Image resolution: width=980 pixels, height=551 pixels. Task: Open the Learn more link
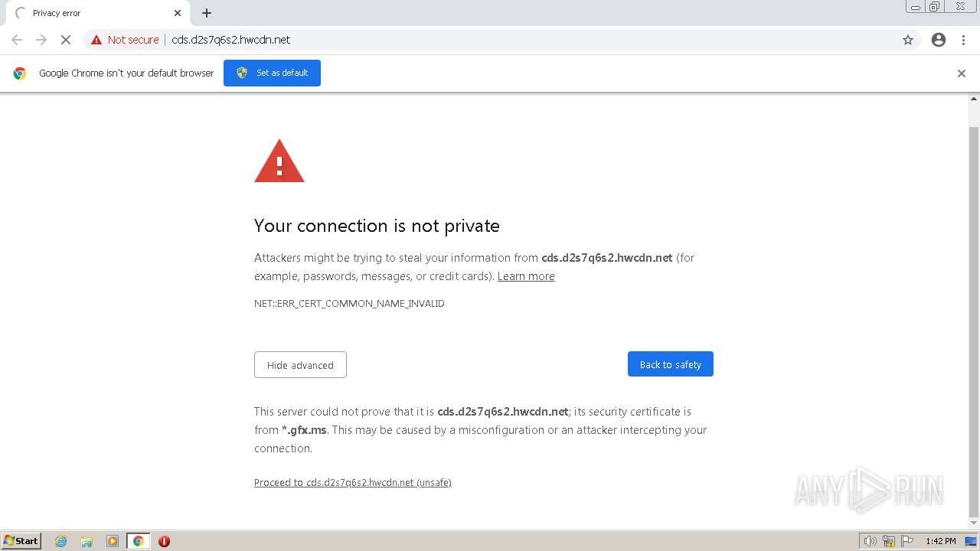pos(526,276)
